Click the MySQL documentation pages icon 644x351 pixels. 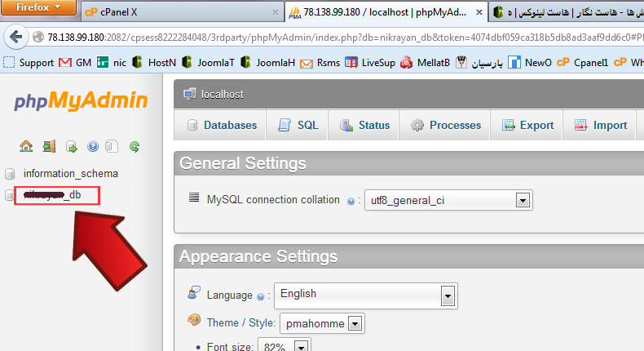tap(112, 147)
